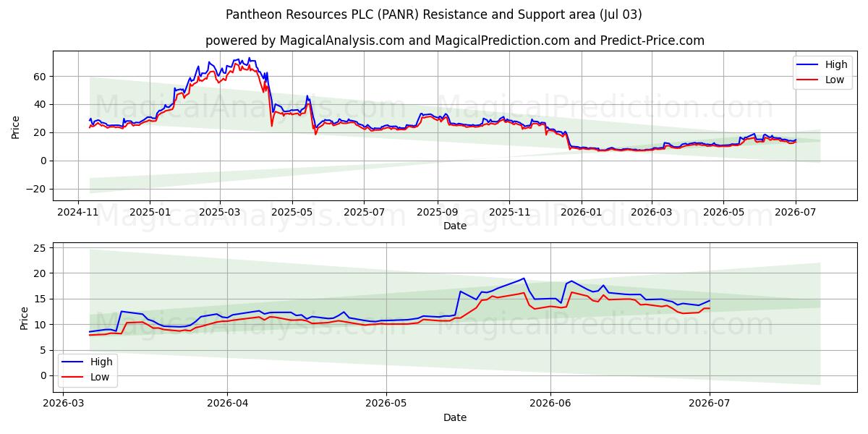Click the 'powered by MagicalAnalysis.com' subtitle
The width and height of the screenshot is (868, 434).
click(x=305, y=41)
